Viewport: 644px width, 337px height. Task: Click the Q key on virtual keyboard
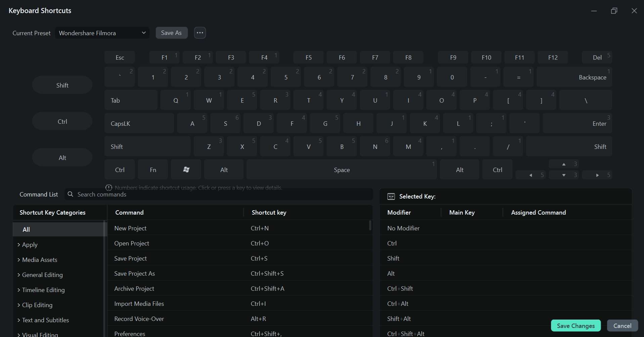click(x=175, y=100)
